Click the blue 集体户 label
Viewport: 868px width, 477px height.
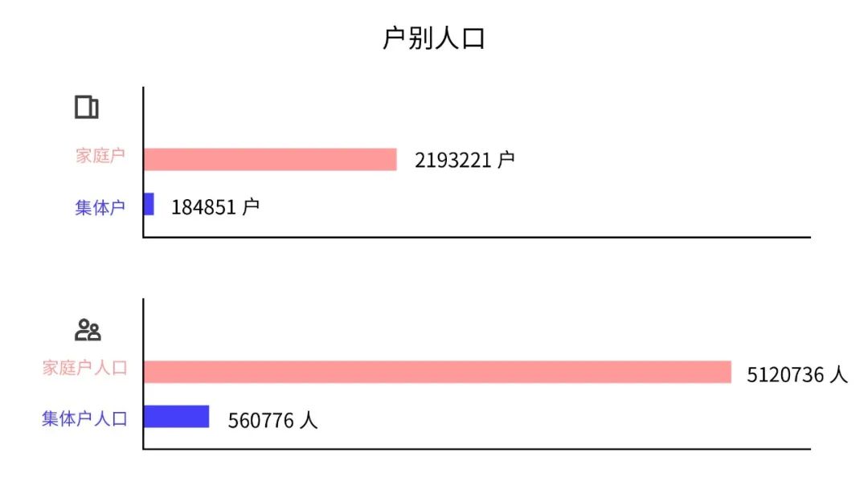pos(100,207)
